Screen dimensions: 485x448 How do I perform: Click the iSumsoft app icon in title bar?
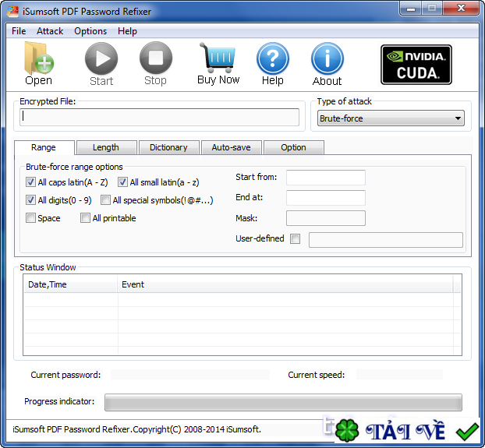[13, 12]
